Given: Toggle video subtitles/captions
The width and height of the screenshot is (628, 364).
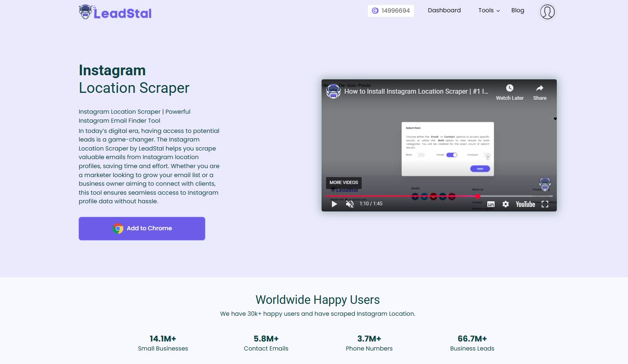Looking at the screenshot, I should (491, 204).
